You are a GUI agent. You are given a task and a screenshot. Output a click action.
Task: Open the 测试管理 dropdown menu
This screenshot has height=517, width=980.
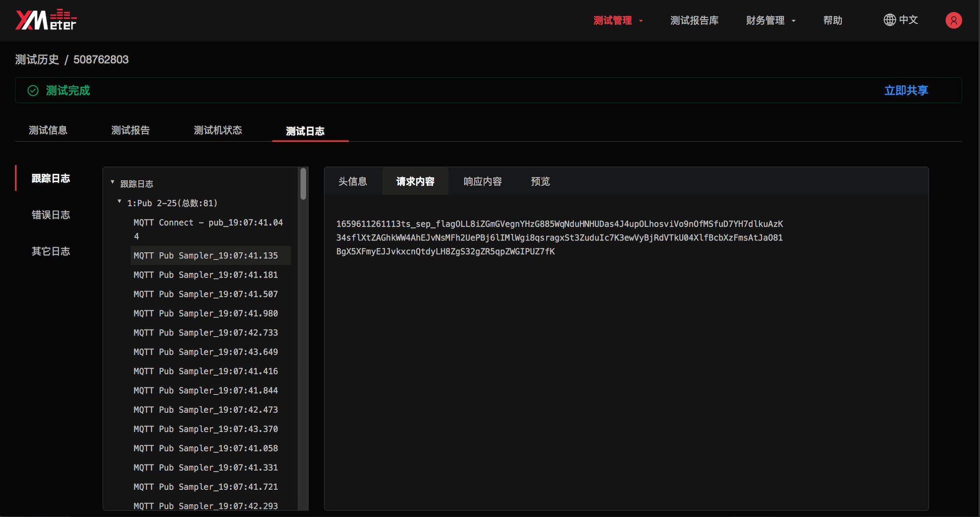click(613, 20)
